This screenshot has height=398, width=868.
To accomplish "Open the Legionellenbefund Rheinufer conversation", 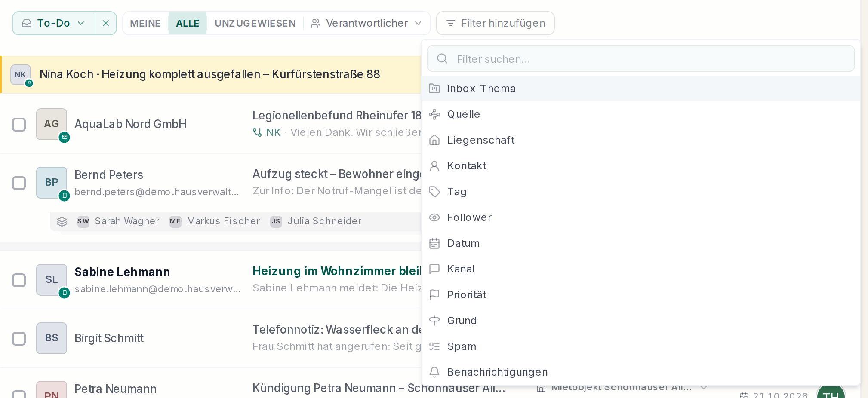I will pyautogui.click(x=337, y=115).
